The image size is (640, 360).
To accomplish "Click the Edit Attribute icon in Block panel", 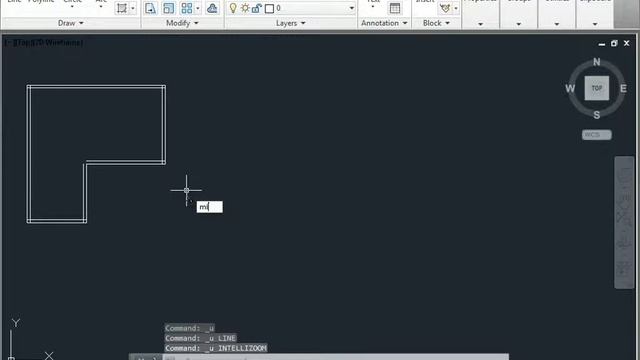I will pyautogui.click(x=445, y=8).
